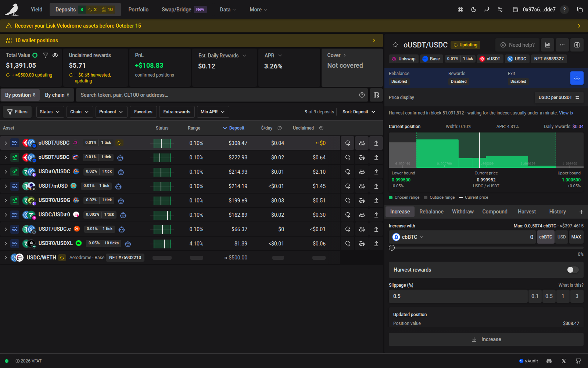The height and width of the screenshot is (368, 588).
Task: Open the X (Twitter) link in the footer
Action: click(x=564, y=361)
